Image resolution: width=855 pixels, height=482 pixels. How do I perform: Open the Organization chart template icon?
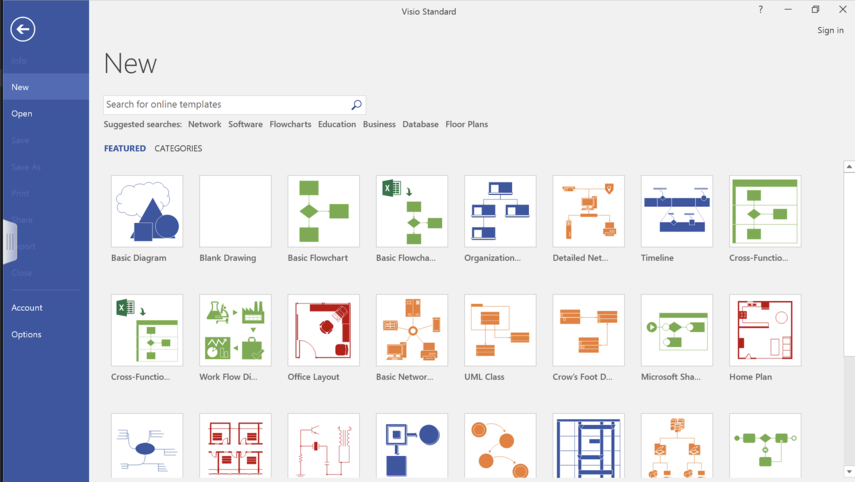tap(500, 212)
